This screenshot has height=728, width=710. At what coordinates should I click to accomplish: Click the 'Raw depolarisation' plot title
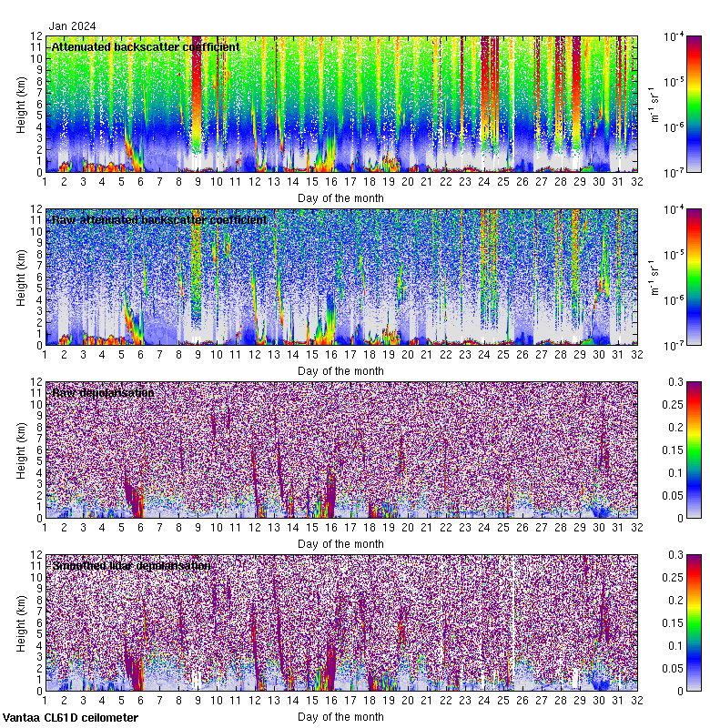[103, 393]
